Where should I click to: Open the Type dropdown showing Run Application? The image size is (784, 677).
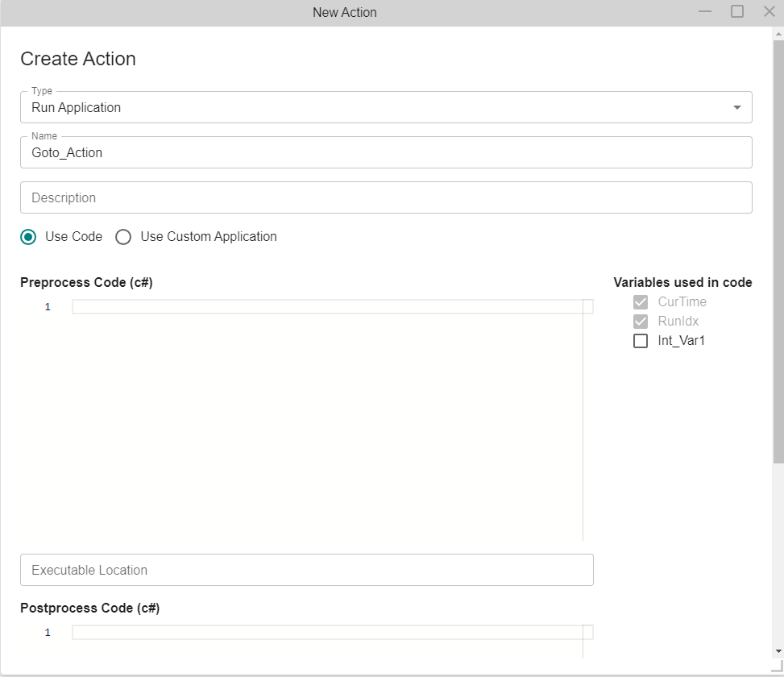pos(386,107)
